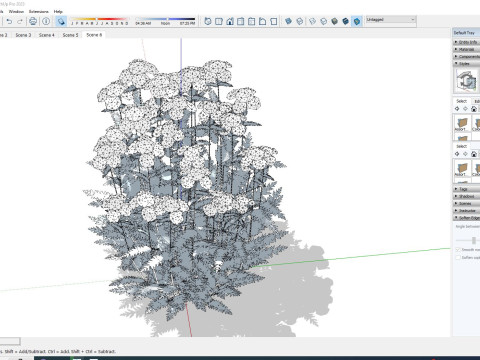Pick the first style thumbnail in upper browser
The height and width of the screenshot is (360, 480).
(x=462, y=123)
